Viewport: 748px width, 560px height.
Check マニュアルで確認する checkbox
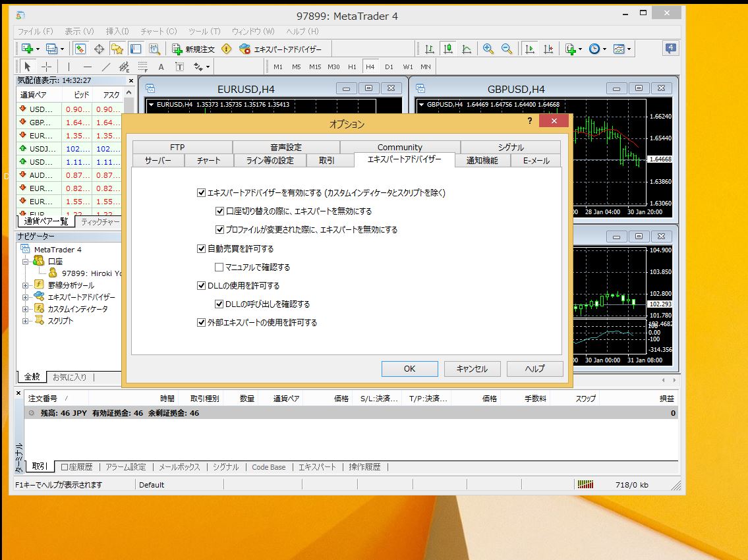219,267
